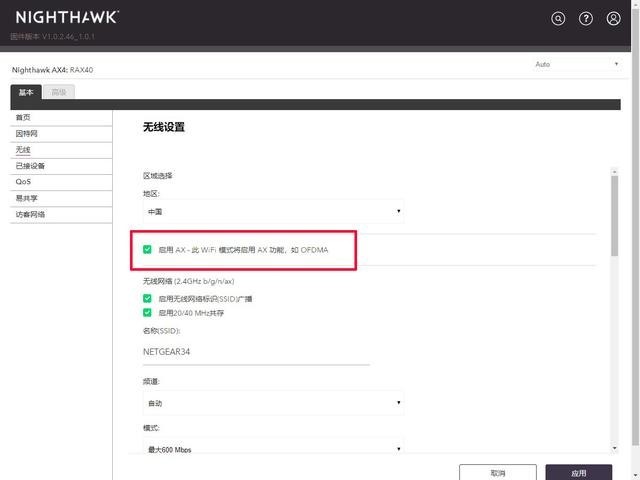The width and height of the screenshot is (640, 480).
Task: Open the channel dropdown showing 自动
Action: coord(273,403)
